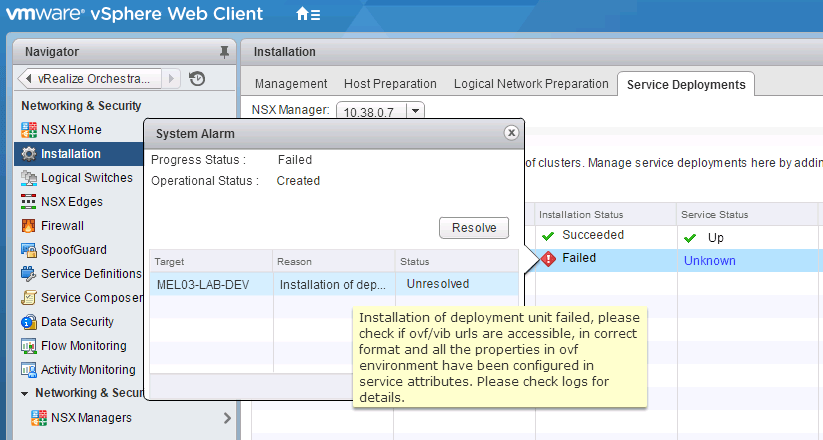The image size is (823, 440).
Task: Sort by the Service Status column header
Action: click(747, 214)
